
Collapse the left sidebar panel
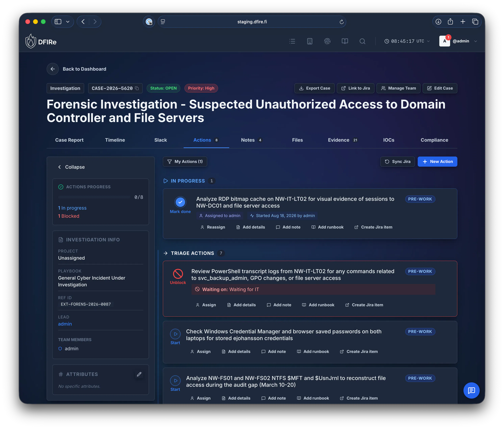click(x=71, y=167)
